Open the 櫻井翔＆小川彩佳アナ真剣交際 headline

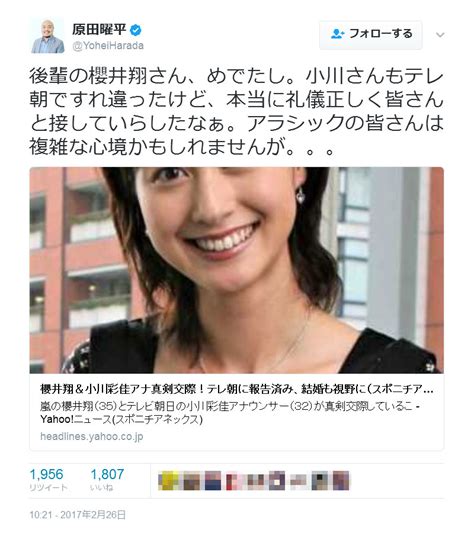(237, 389)
